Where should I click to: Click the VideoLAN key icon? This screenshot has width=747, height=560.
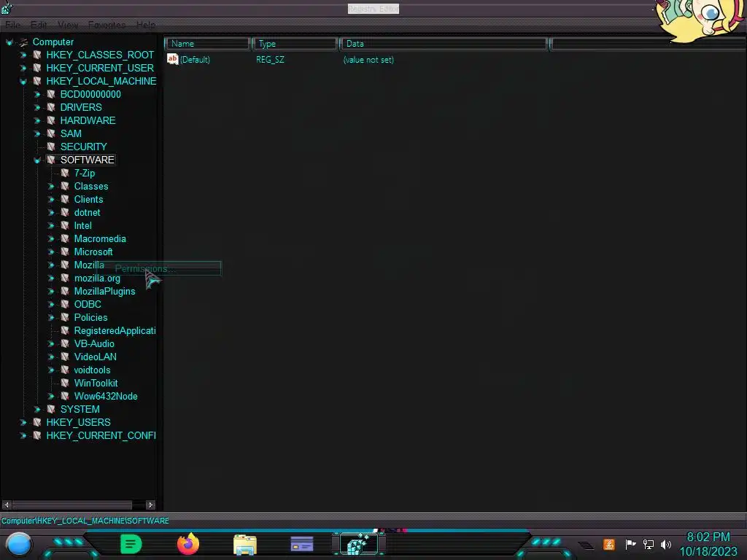[x=65, y=357]
